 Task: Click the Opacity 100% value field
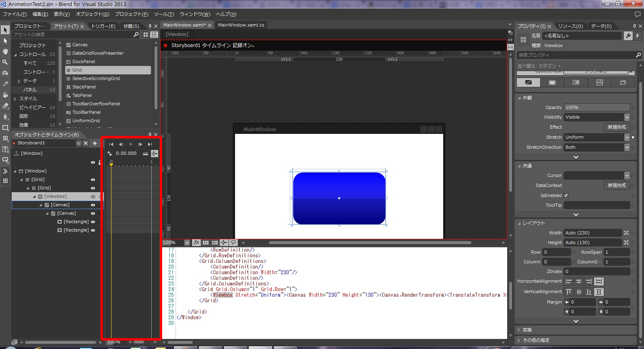(x=597, y=107)
